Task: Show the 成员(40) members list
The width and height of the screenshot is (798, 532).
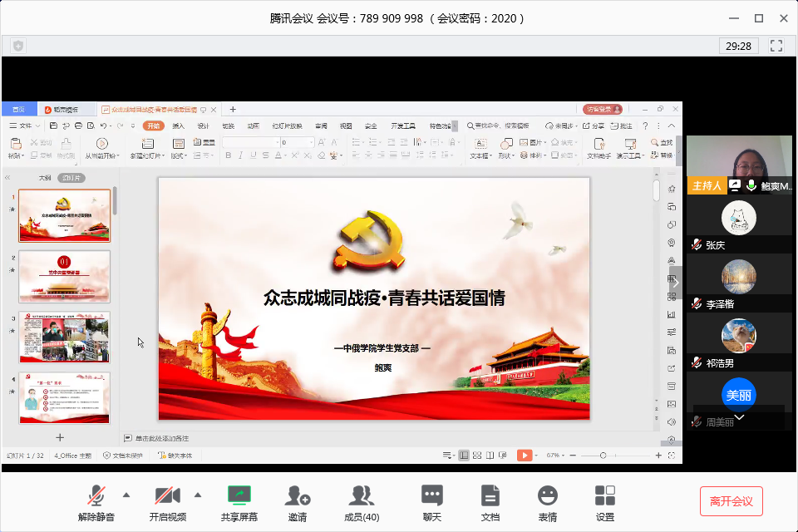Action: [x=362, y=502]
